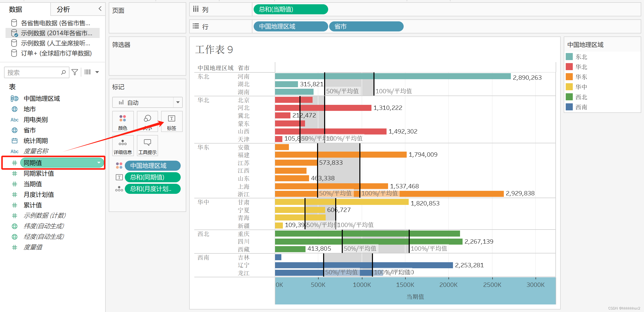This screenshot has height=312, width=644.
Task: Switch to the 数据 tab
Action: [16, 10]
